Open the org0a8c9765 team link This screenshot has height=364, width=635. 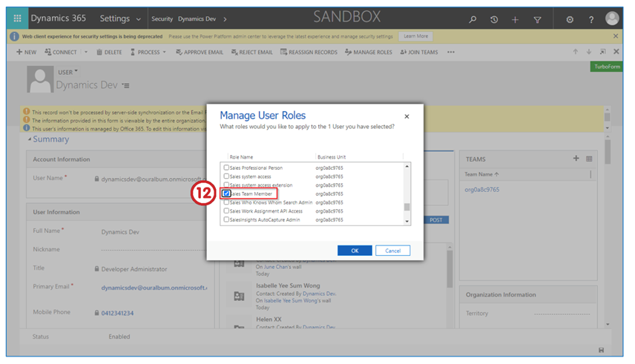[482, 190]
